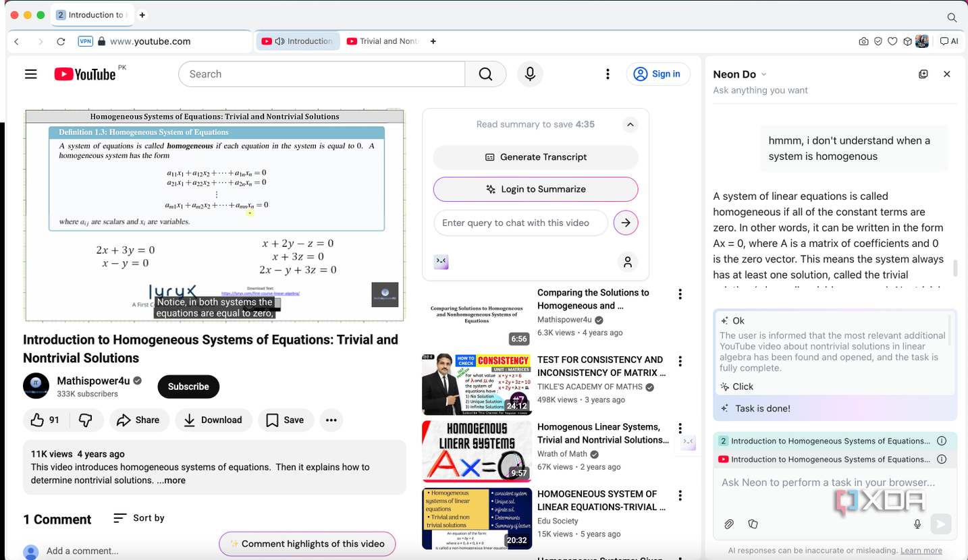Click the Subscribe button
Screen dimensions: 968x560
188,387
